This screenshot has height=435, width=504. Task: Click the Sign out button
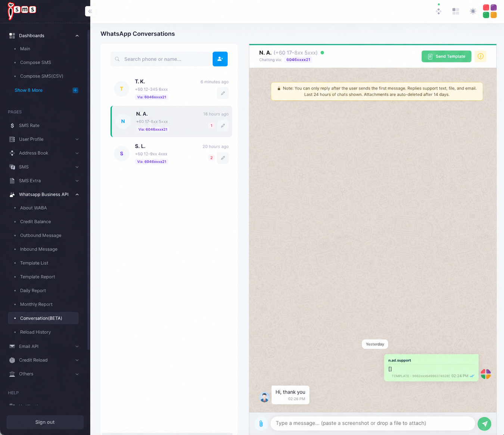coord(45,422)
